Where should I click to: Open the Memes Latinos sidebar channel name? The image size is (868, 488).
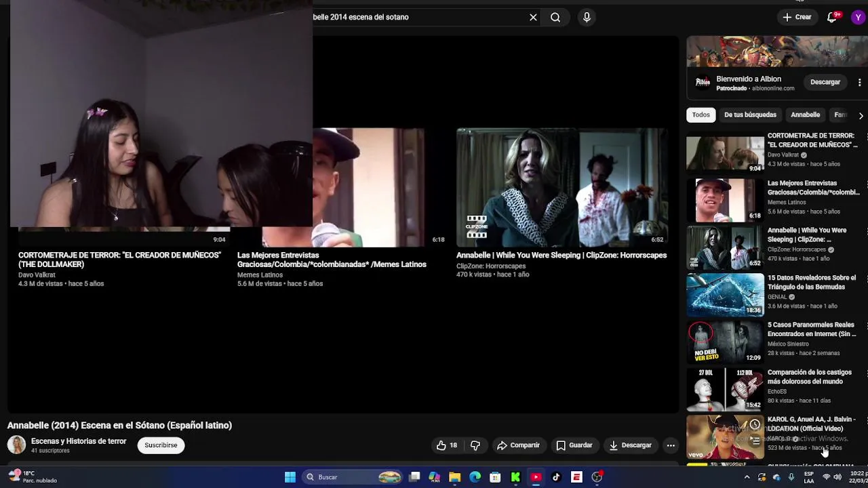pos(787,202)
